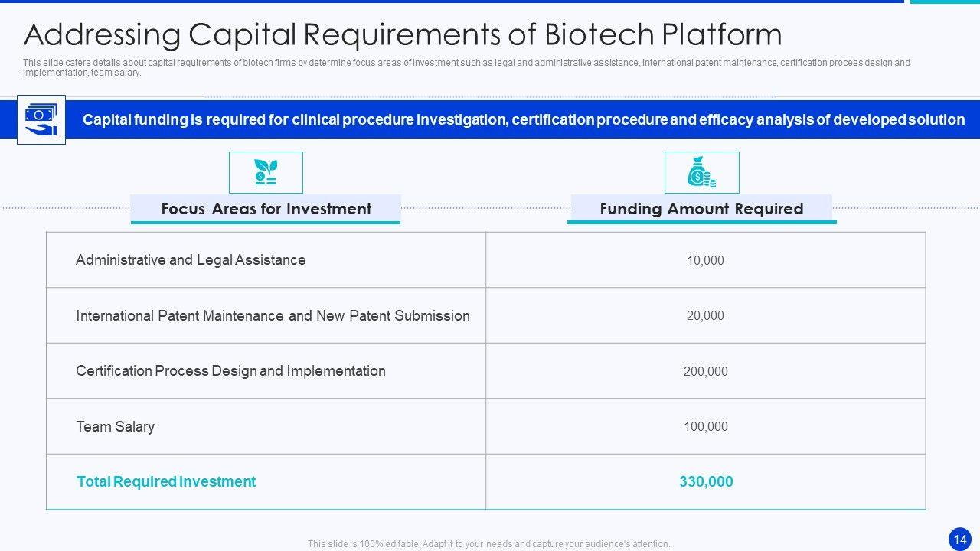Click the slide title Addressing Capital Requirements
980x551 pixels.
click(403, 35)
